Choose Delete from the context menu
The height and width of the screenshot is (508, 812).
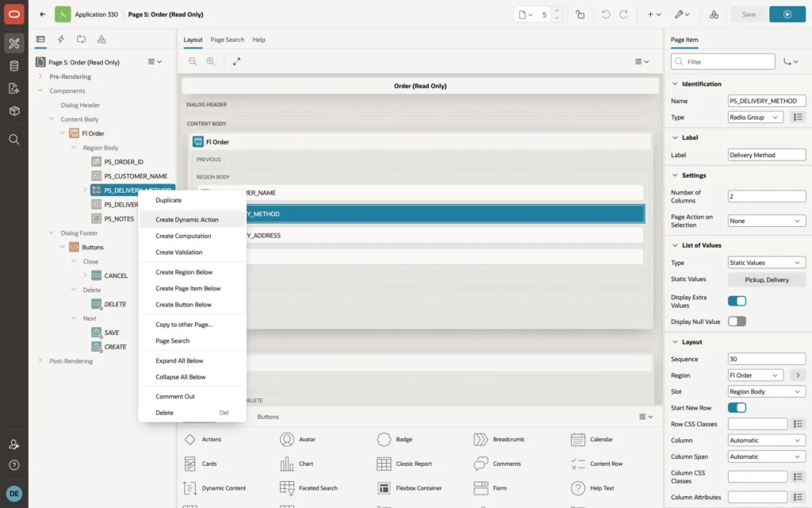click(192, 413)
